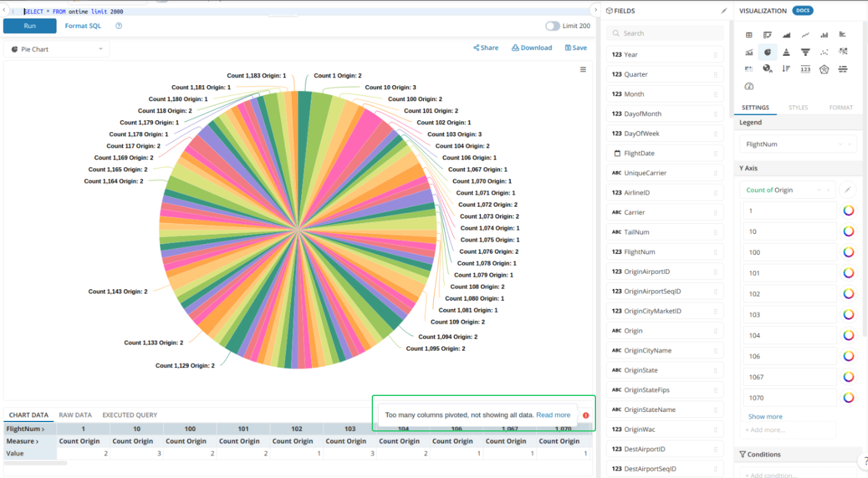Choose the Line chart visualization icon

(805, 35)
